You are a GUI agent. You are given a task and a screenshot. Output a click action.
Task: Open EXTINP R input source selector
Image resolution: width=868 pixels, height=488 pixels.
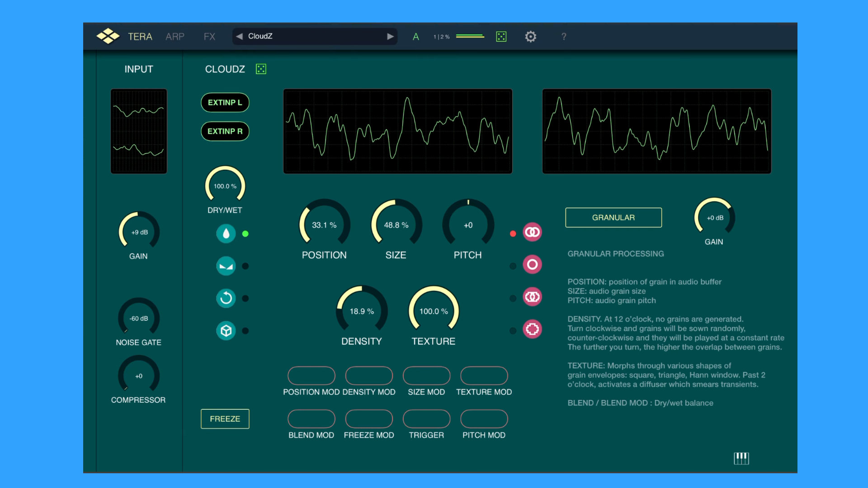225,131
